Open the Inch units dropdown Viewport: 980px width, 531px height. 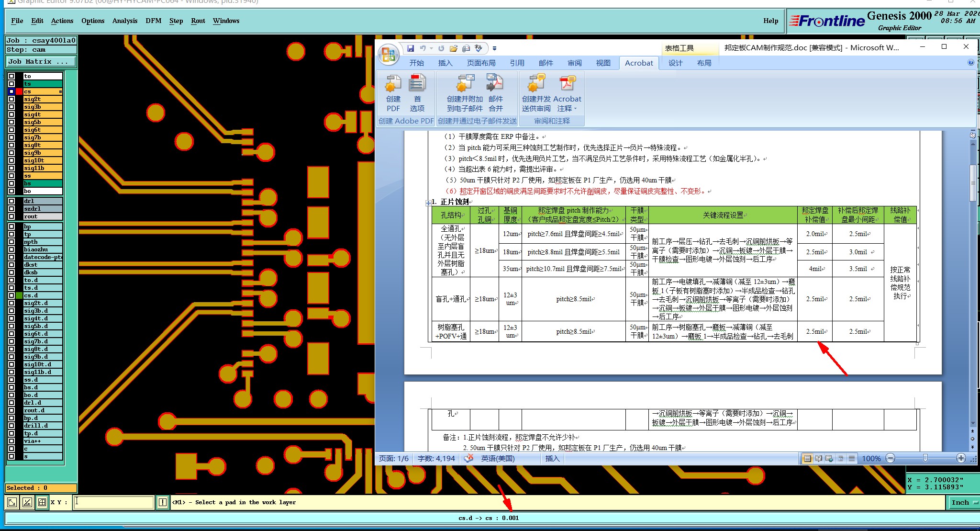[x=963, y=502]
